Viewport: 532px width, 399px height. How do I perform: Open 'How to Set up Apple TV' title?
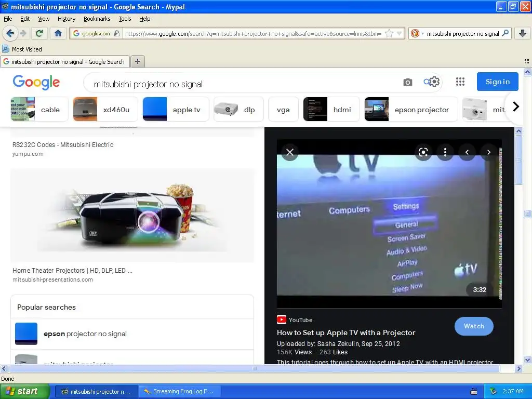(345, 332)
